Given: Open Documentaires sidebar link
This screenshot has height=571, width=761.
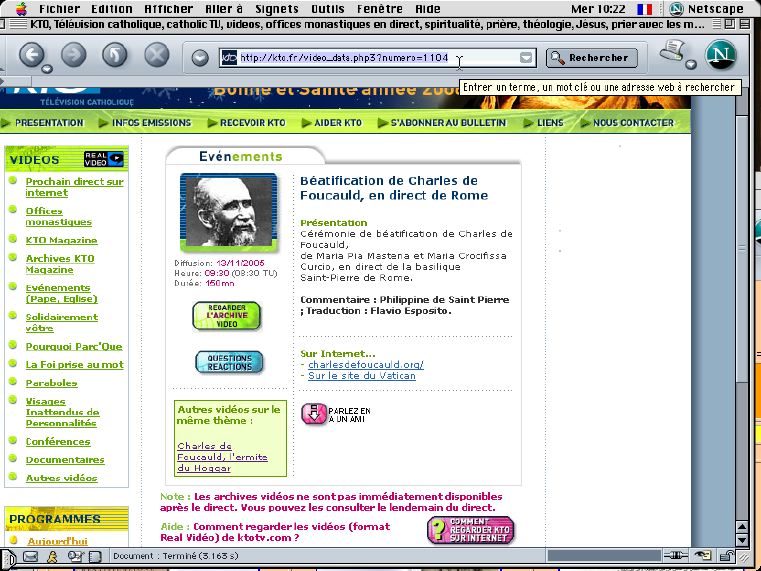Looking at the screenshot, I should click(65, 459).
